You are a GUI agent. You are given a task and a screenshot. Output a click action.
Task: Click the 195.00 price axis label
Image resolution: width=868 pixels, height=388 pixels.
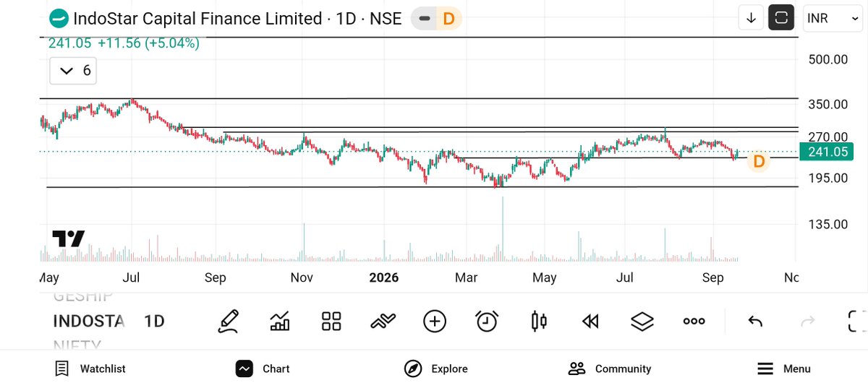[x=827, y=178]
